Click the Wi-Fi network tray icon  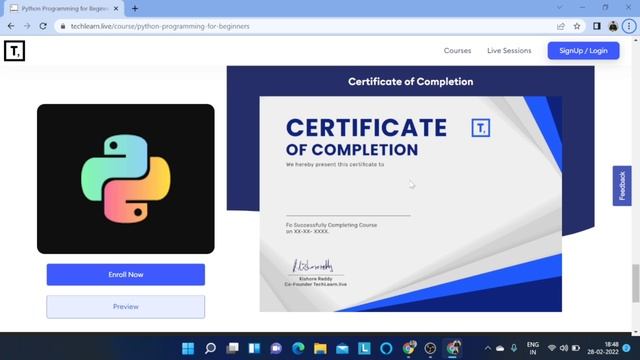coord(552,348)
